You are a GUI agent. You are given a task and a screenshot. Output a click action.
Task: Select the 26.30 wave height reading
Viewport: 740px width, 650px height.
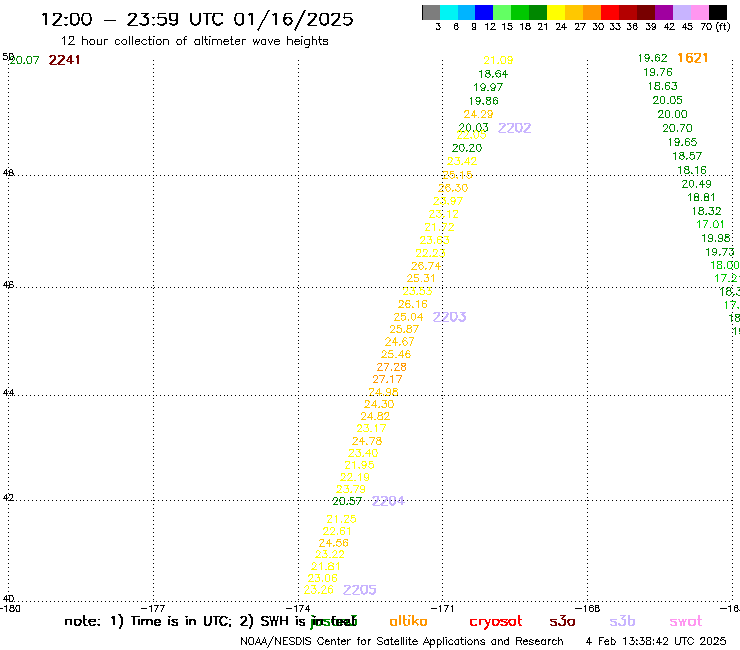[453, 188]
